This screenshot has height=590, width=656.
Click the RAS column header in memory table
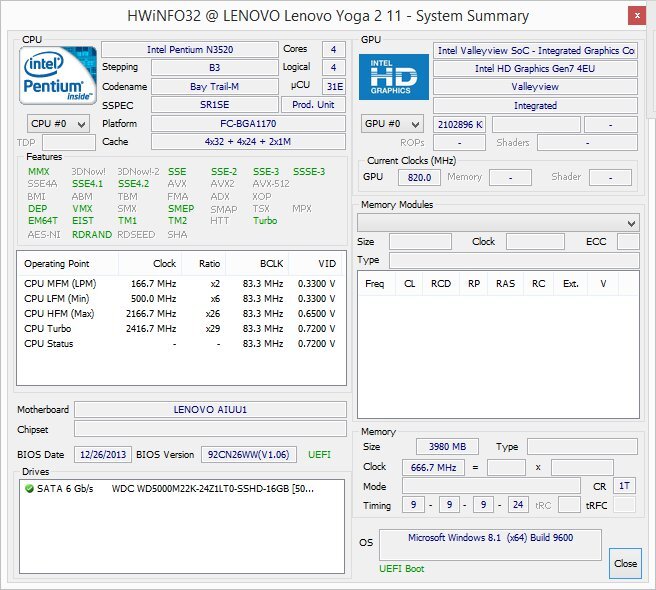point(505,284)
